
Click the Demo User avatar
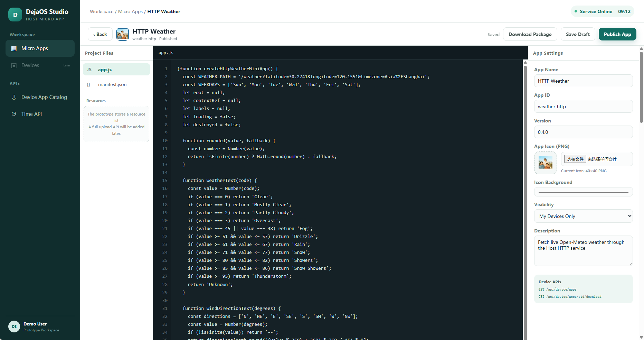click(x=14, y=327)
